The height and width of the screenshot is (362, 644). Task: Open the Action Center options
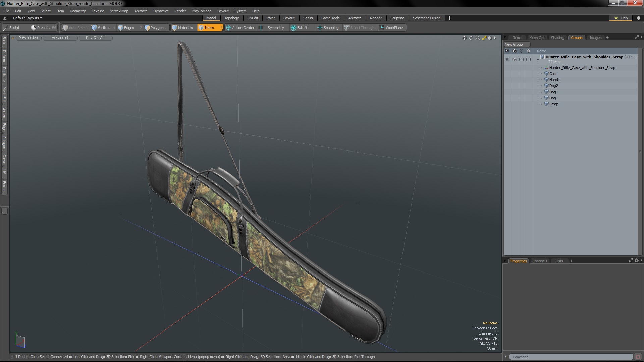240,28
